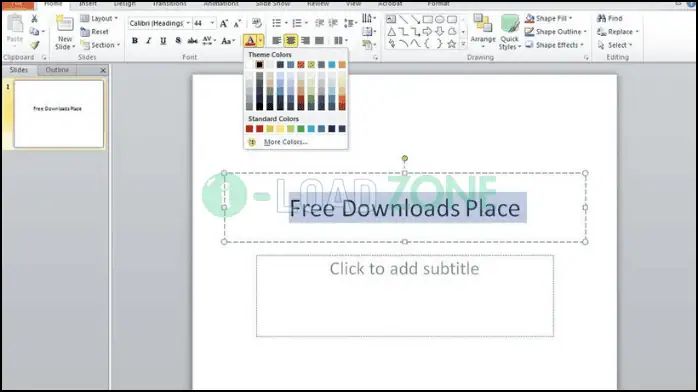Open the font name combo box
The height and width of the screenshot is (392, 698).
[x=159, y=23]
